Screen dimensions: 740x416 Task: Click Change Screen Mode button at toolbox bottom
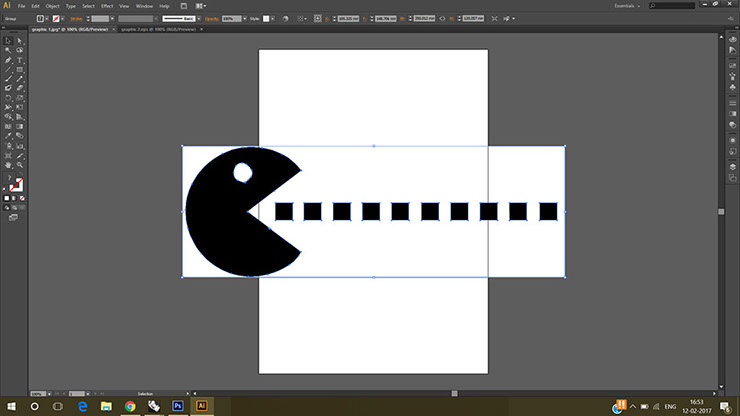tap(13, 218)
